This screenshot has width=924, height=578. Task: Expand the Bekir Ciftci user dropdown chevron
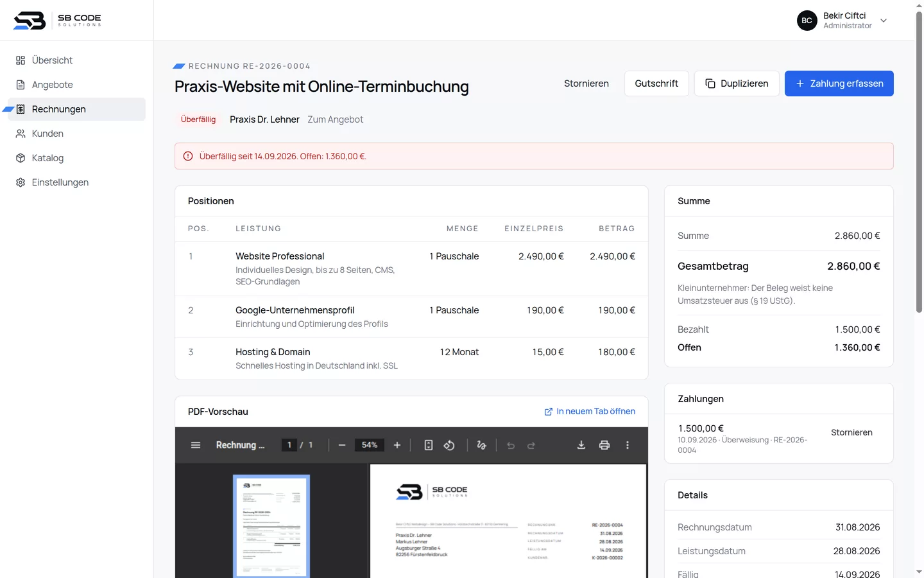coord(884,21)
